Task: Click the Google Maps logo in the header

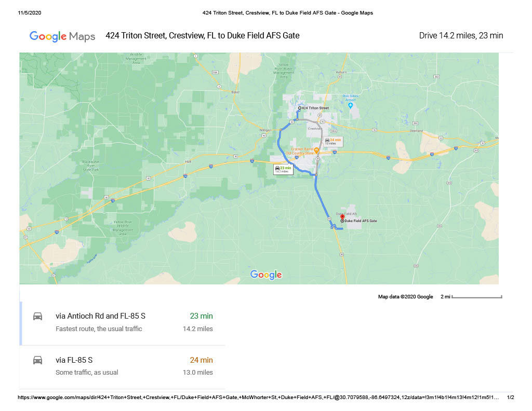Action: click(x=62, y=36)
